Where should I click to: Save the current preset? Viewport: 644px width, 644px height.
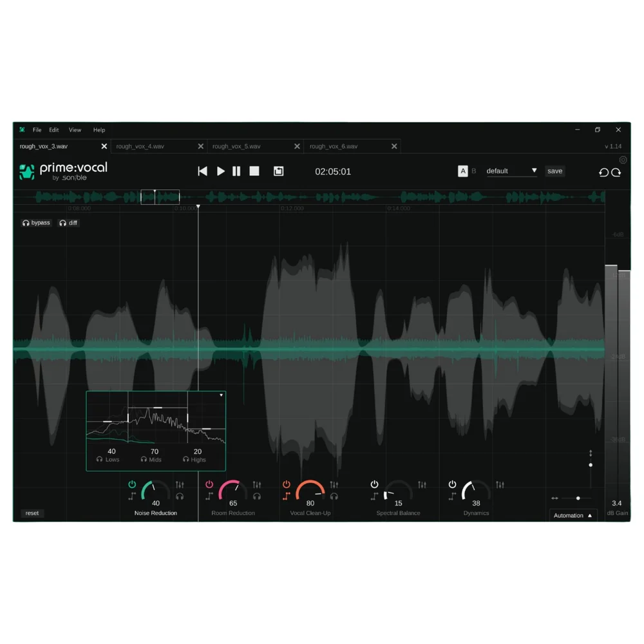[x=554, y=171]
